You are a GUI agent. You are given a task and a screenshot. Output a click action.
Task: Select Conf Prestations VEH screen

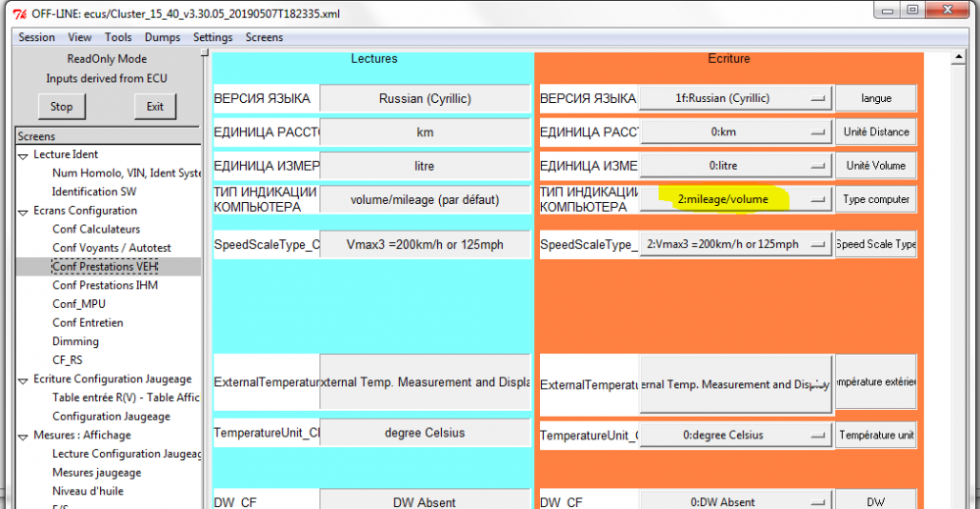(105, 267)
